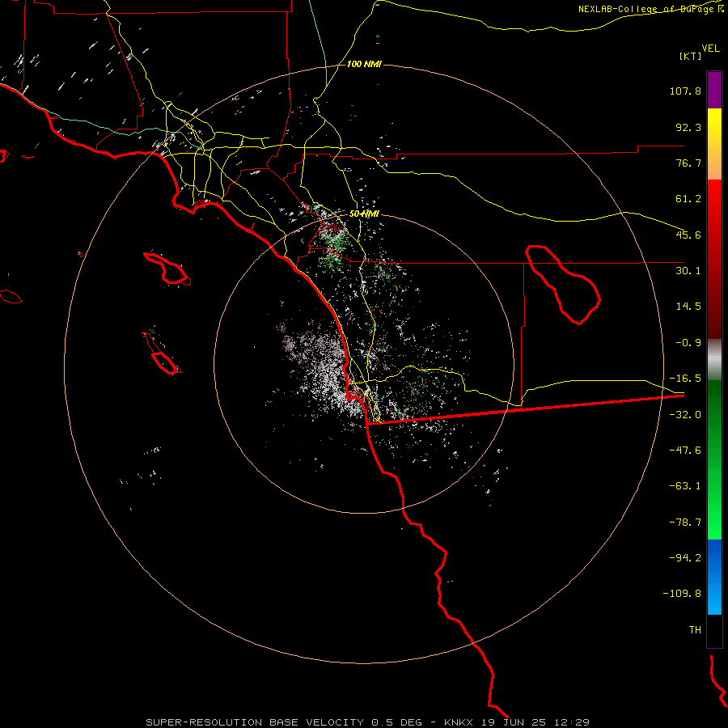The image size is (728, 728).
Task: Click the 45.6 legend value
Action: click(688, 235)
